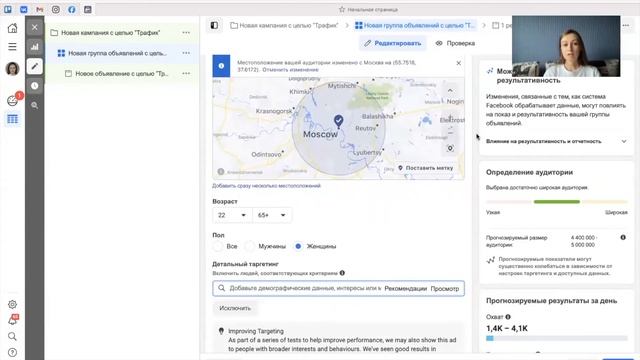The width and height of the screenshot is (640, 360).
Task: Open the history clock icon in dark toolbar
Action: tap(35, 86)
